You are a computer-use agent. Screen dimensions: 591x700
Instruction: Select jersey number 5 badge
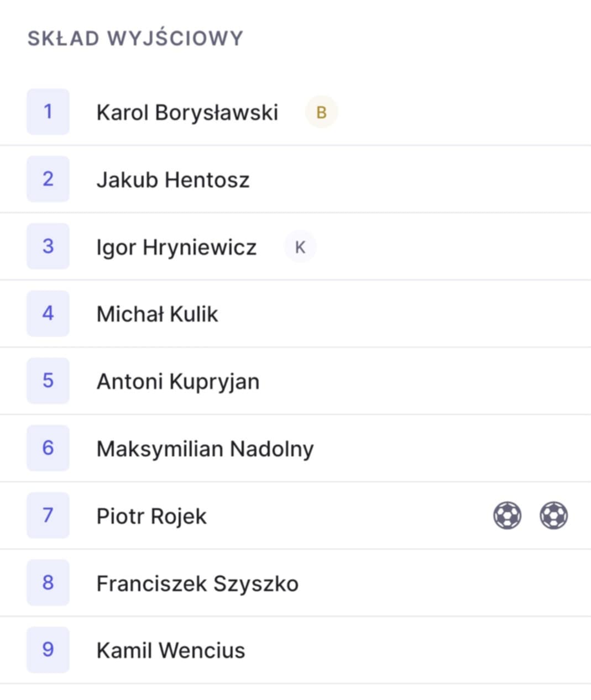point(48,381)
